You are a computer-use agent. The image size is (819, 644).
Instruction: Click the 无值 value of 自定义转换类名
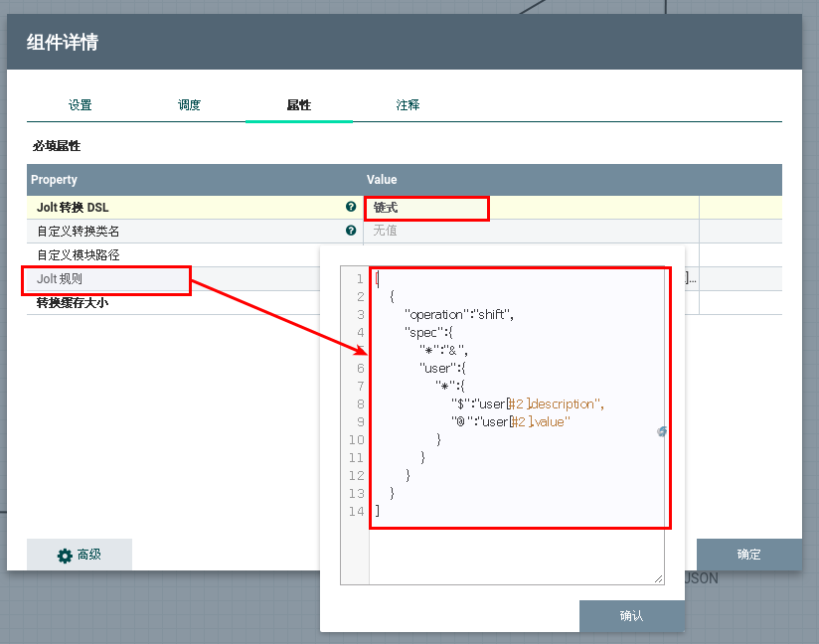(386, 231)
